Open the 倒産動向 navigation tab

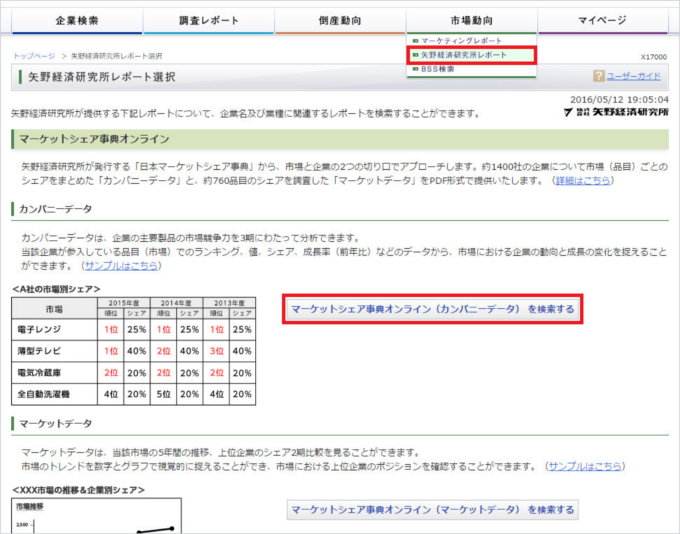340,20
